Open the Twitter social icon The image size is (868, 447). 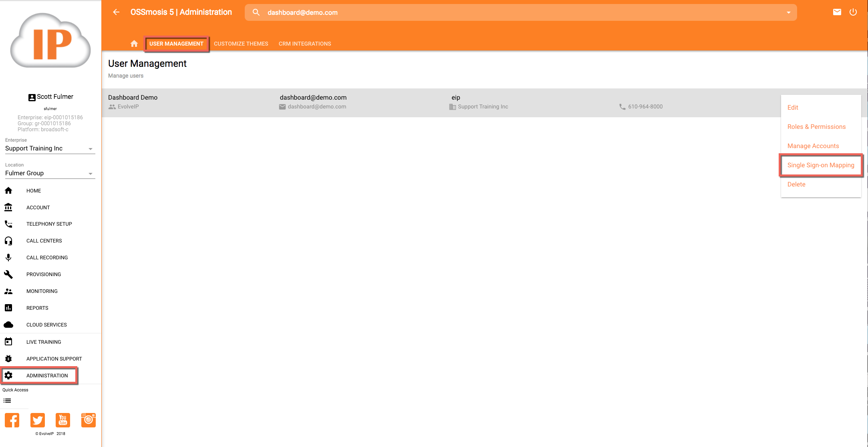click(x=38, y=420)
